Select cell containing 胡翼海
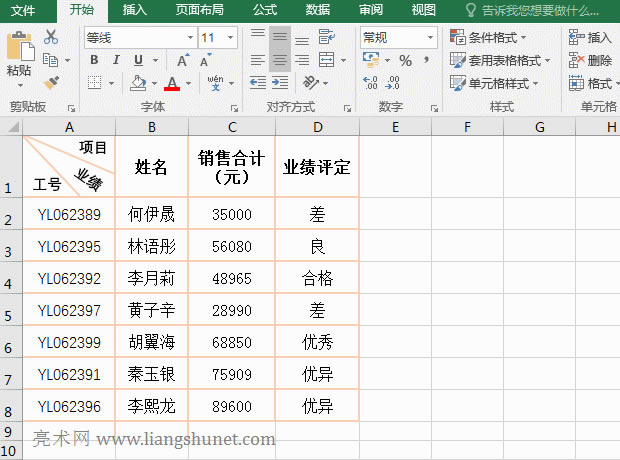Viewport: 620px width, 460px height. (x=152, y=342)
